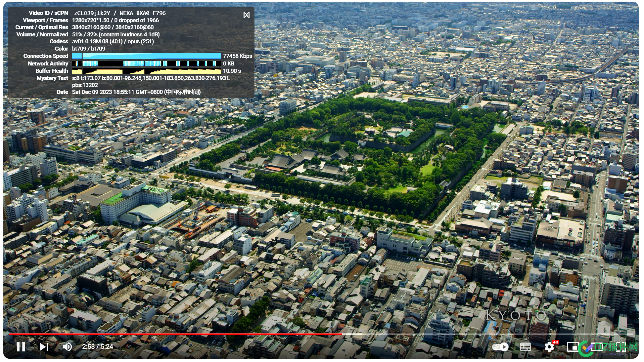Image resolution: width=644 pixels, height=362 pixels.
Task: Seek on the red progress bar
Action: (x=175, y=334)
